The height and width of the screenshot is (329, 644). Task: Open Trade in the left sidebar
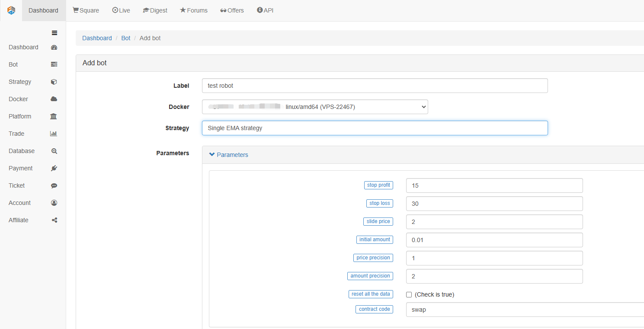pos(16,134)
